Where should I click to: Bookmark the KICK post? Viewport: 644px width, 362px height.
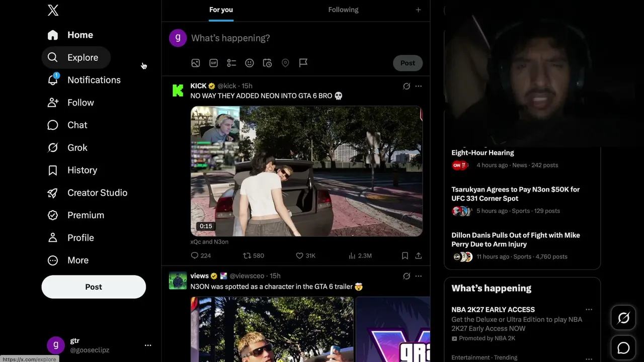click(405, 255)
